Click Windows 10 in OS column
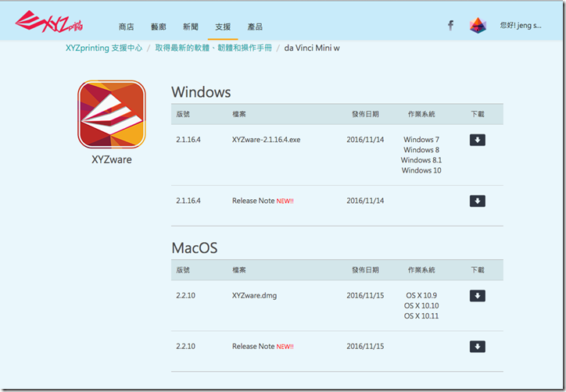The image size is (566, 392). click(x=421, y=170)
